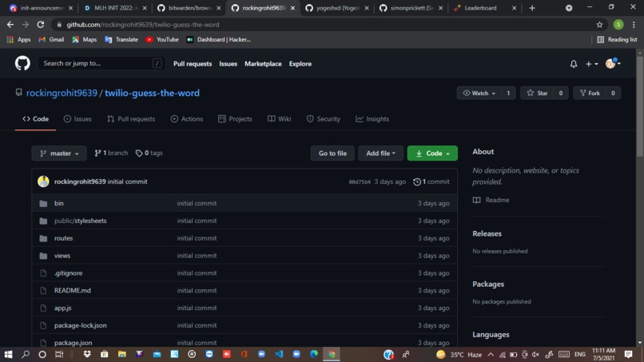Open the Apps bookmark shortcut

click(x=19, y=39)
